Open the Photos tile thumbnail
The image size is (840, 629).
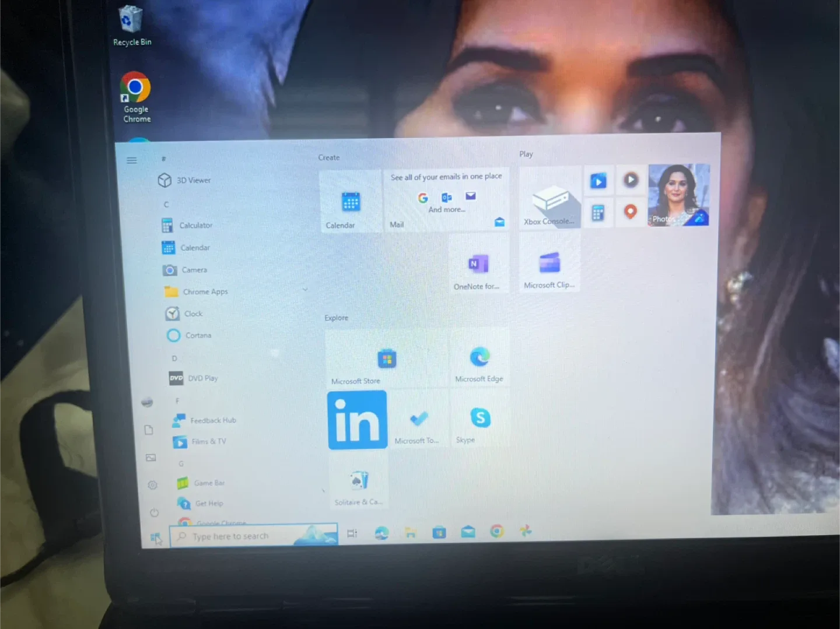point(678,195)
